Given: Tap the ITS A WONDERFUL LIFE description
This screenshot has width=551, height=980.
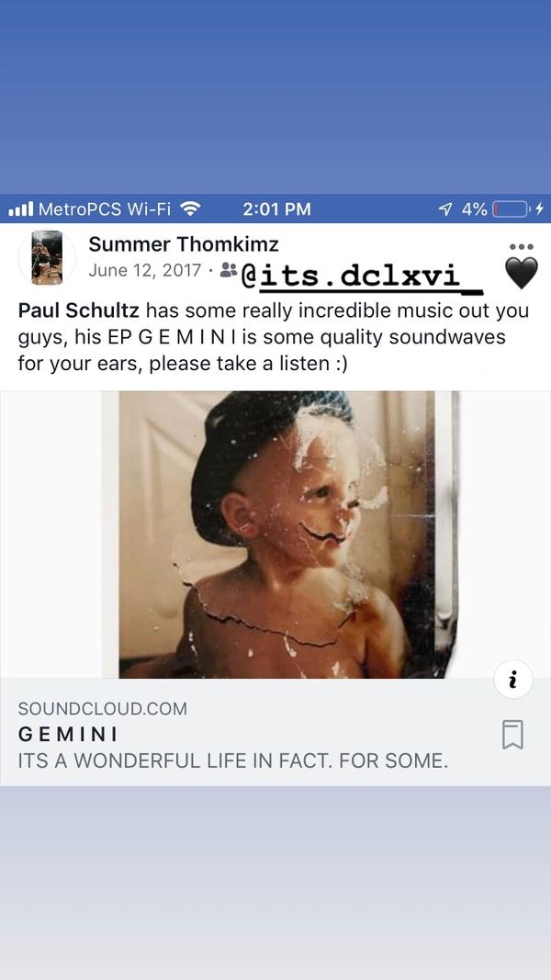Looking at the screenshot, I should (x=233, y=760).
